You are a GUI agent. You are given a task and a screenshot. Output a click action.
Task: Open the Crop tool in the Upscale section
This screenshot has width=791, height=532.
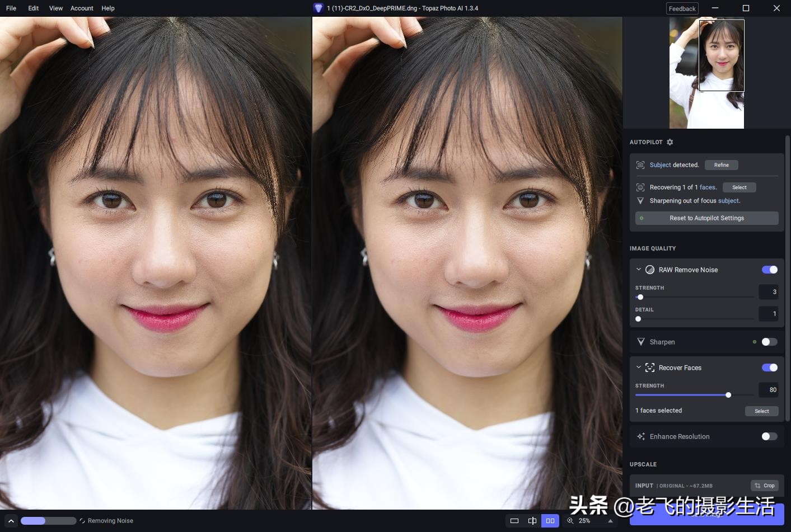coord(765,486)
